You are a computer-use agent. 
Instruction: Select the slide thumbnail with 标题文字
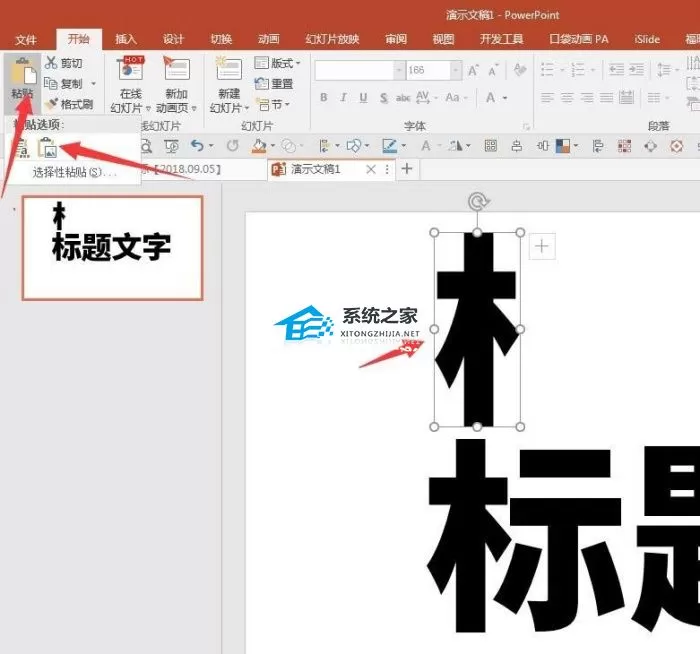pyautogui.click(x=112, y=248)
